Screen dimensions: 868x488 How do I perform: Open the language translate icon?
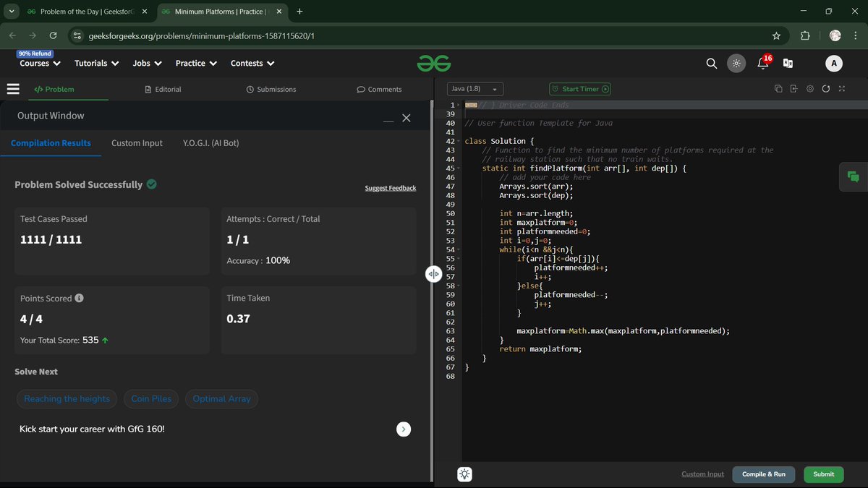click(x=788, y=64)
